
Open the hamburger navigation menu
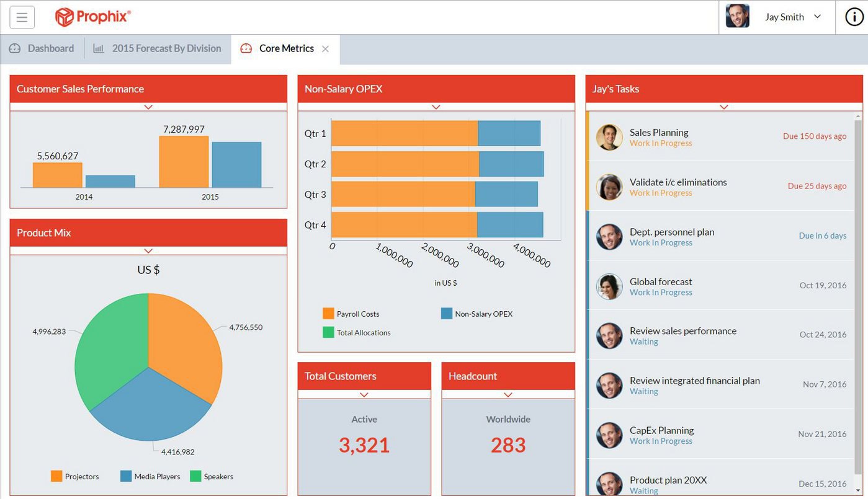pyautogui.click(x=21, y=17)
